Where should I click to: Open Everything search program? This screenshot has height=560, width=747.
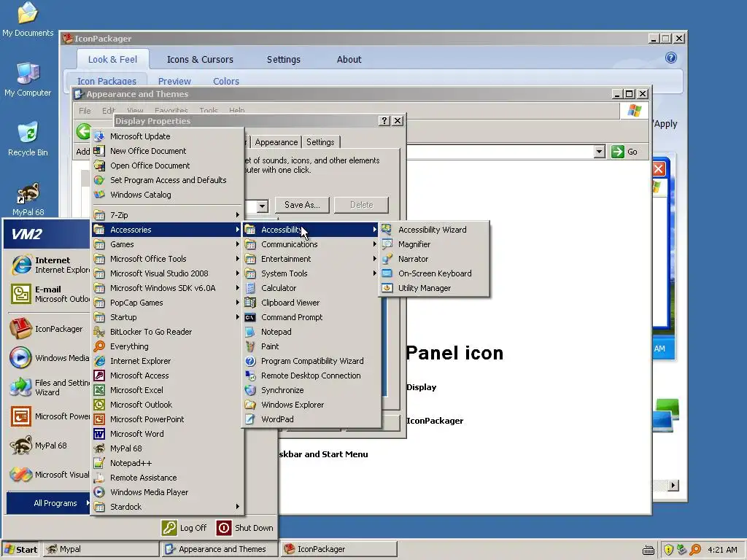167,346
